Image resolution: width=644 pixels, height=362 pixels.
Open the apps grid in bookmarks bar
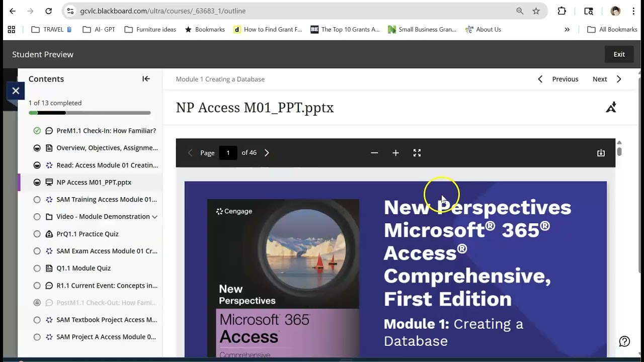click(12, 30)
